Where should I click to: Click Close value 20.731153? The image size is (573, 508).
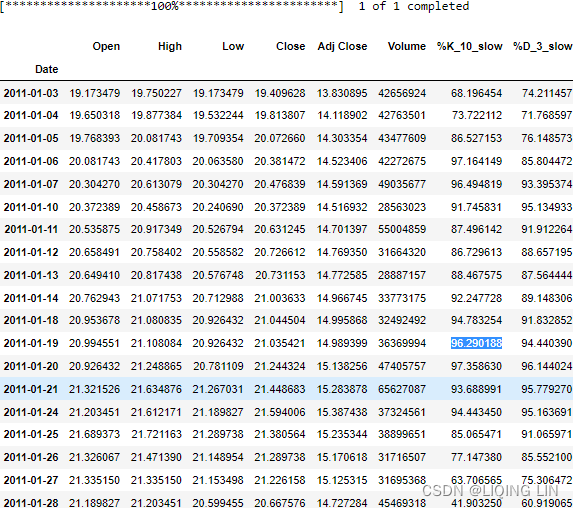coord(280,275)
